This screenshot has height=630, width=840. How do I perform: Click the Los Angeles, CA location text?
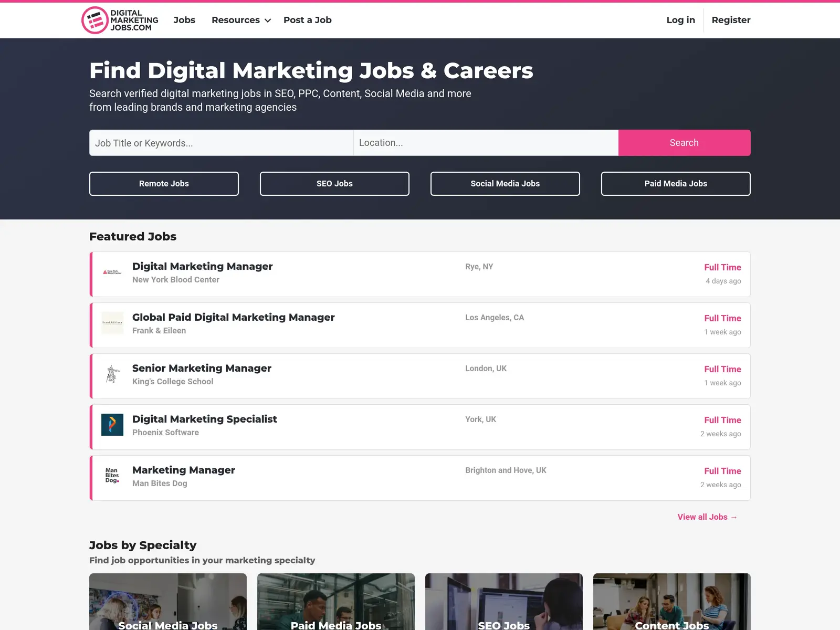tap(495, 318)
